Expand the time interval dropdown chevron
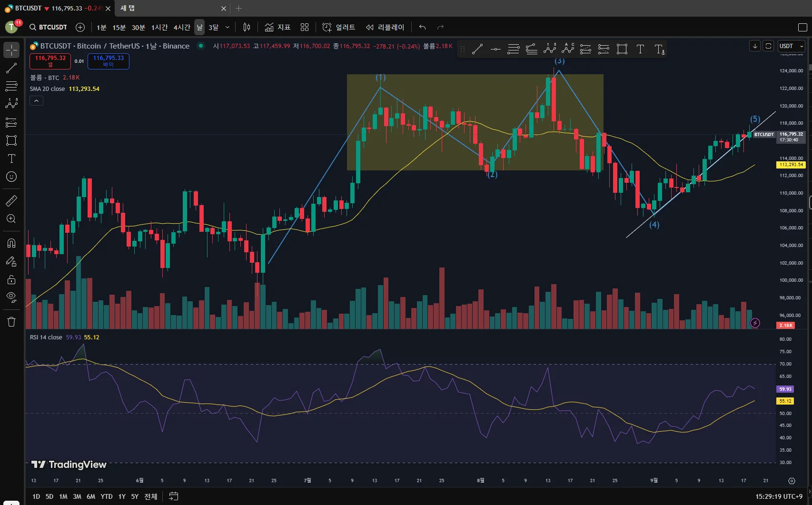Image resolution: width=812 pixels, height=505 pixels. [228, 27]
